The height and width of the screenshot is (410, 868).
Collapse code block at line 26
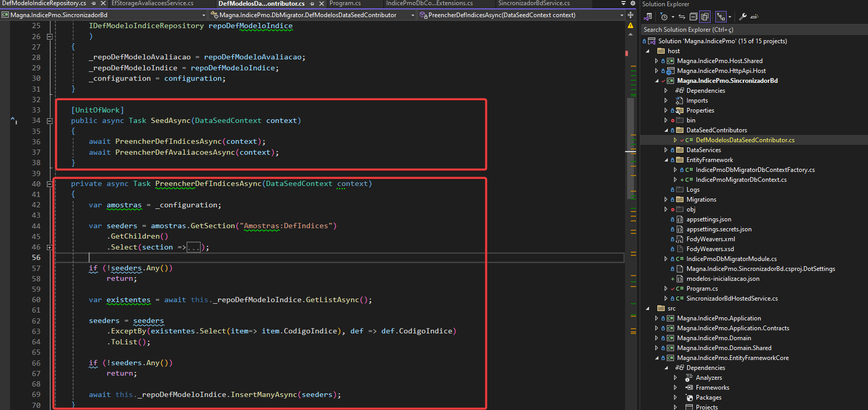(x=50, y=36)
